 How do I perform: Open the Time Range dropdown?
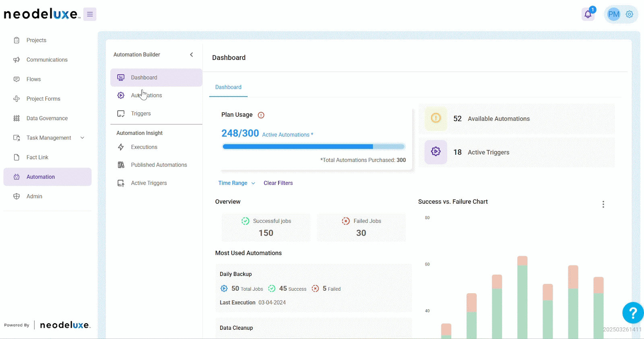[x=237, y=183]
